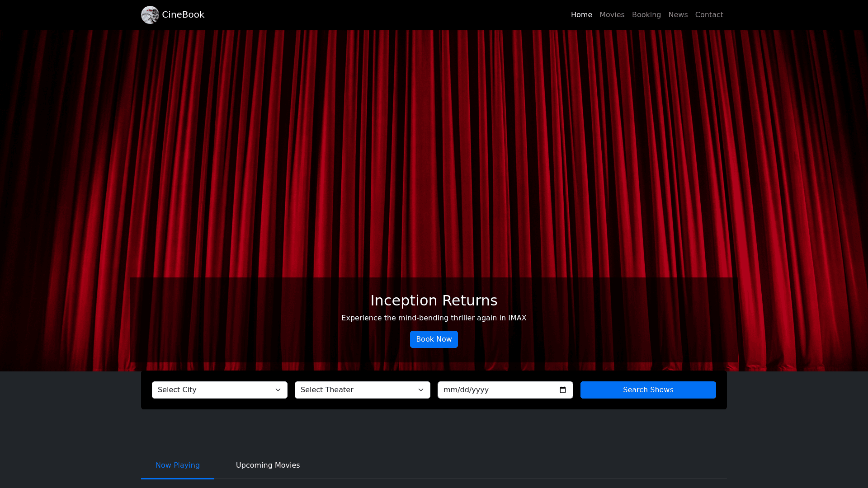
Task: Open the Booking nav link
Action: tap(646, 15)
